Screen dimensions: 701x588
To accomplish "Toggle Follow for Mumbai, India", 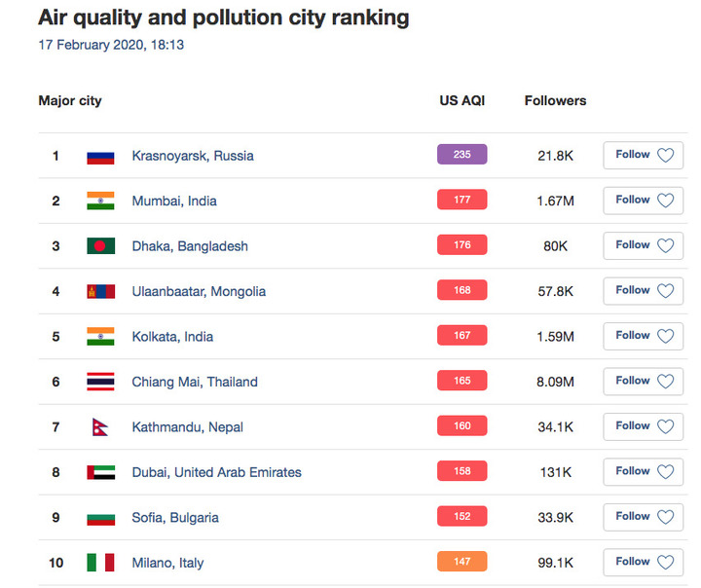I will 643,200.
